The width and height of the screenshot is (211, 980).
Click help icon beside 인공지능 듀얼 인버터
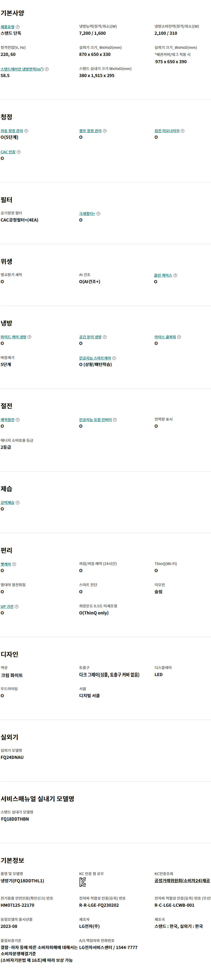[115, 420]
